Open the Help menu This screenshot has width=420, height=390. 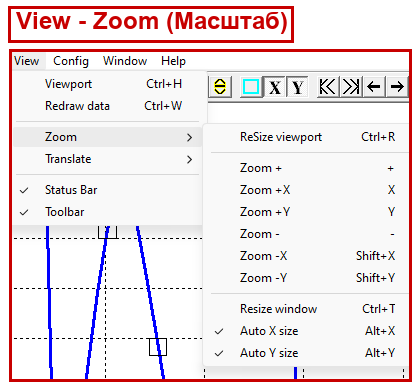[x=173, y=61]
